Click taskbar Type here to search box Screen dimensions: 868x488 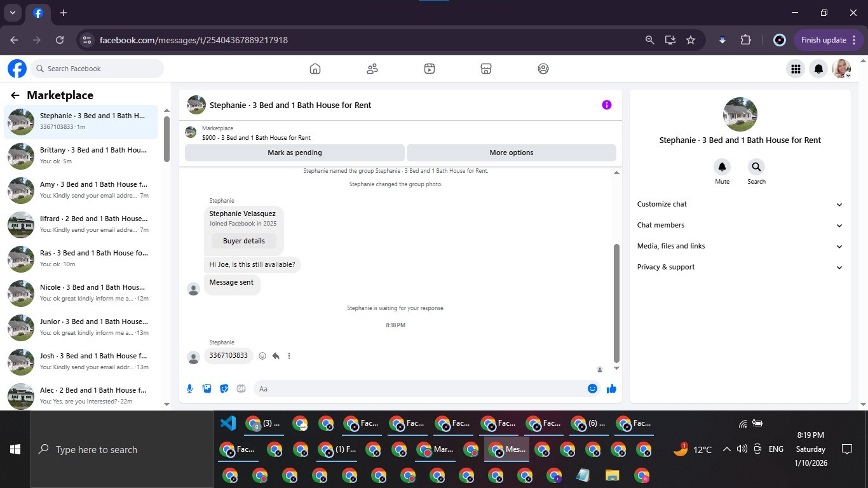[122, 449]
